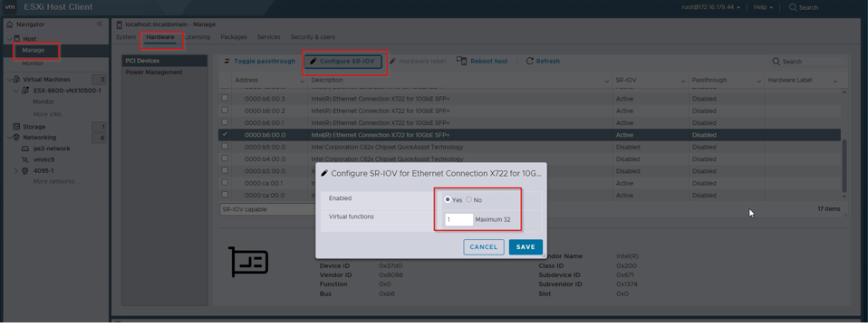The image size is (868, 327).
Task: Open the Help dropdown menu
Action: [x=764, y=7]
